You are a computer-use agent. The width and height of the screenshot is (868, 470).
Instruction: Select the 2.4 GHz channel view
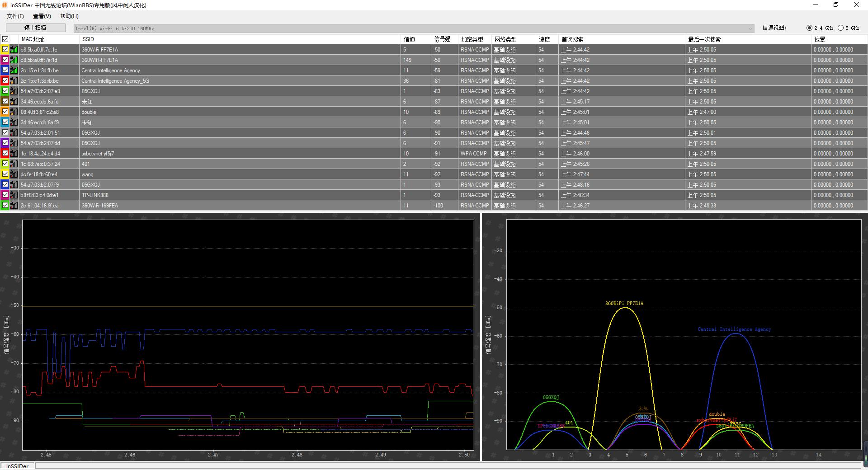809,28
